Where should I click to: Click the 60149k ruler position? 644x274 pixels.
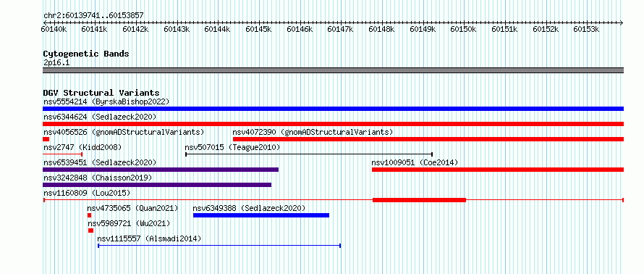(x=423, y=29)
